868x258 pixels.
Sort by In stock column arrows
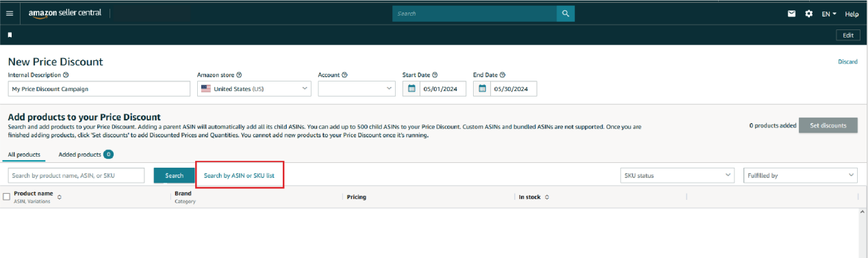pyautogui.click(x=547, y=197)
